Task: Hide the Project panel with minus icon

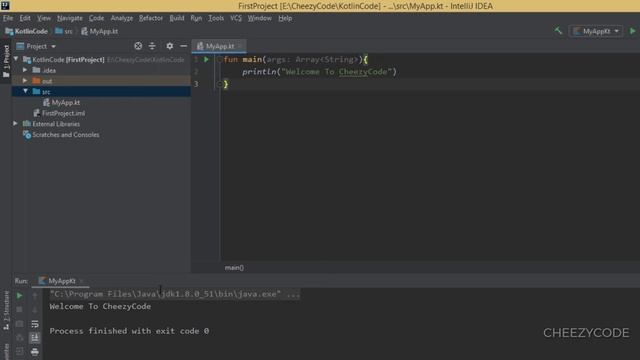Action: 184,46
